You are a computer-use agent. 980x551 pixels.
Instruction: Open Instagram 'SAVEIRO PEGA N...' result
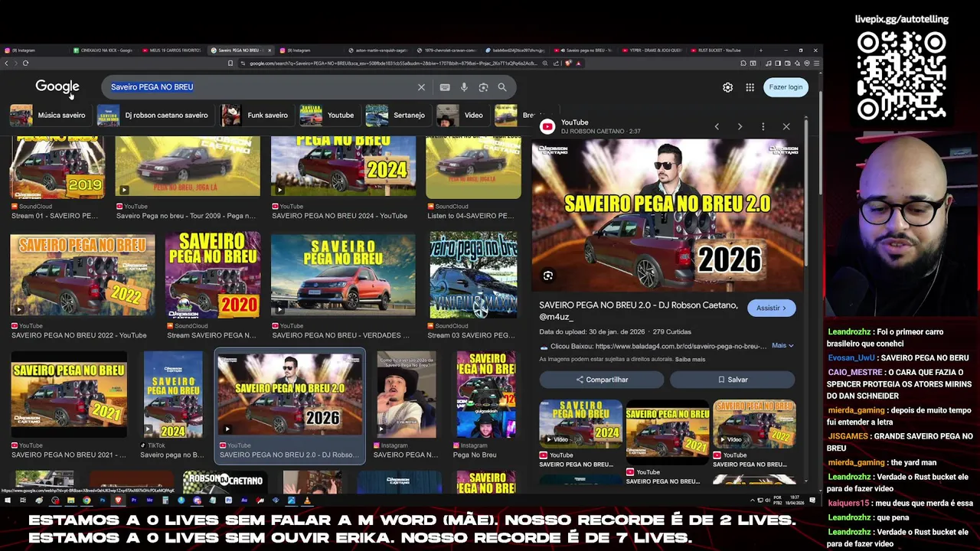click(x=407, y=395)
